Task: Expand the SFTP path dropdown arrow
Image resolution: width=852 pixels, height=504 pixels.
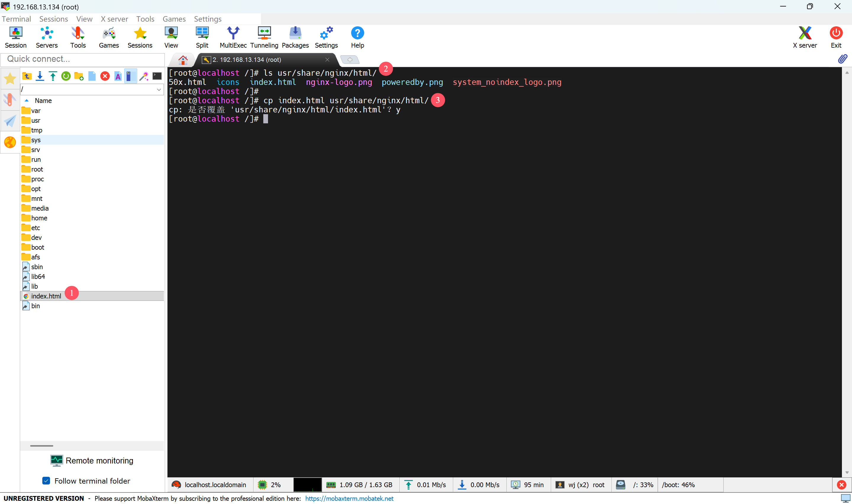Action: pos(159,89)
